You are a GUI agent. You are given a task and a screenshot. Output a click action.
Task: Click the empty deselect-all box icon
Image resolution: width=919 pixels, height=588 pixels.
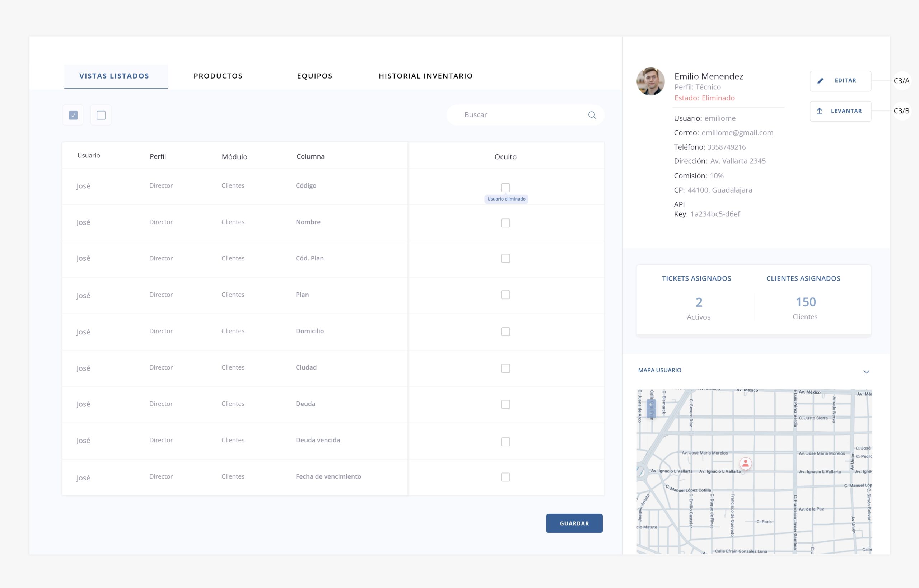point(101,115)
